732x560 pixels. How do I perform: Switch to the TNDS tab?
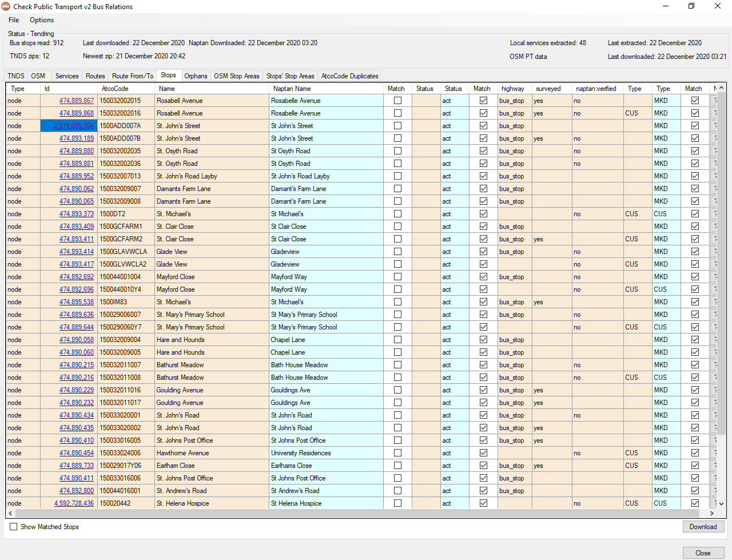tap(16, 76)
